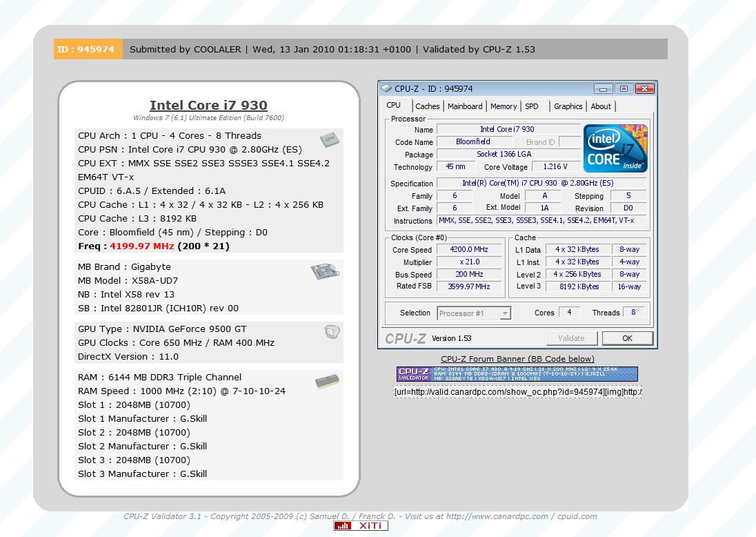
Task: Click the Technology 45 nm value
Action: tap(455, 166)
